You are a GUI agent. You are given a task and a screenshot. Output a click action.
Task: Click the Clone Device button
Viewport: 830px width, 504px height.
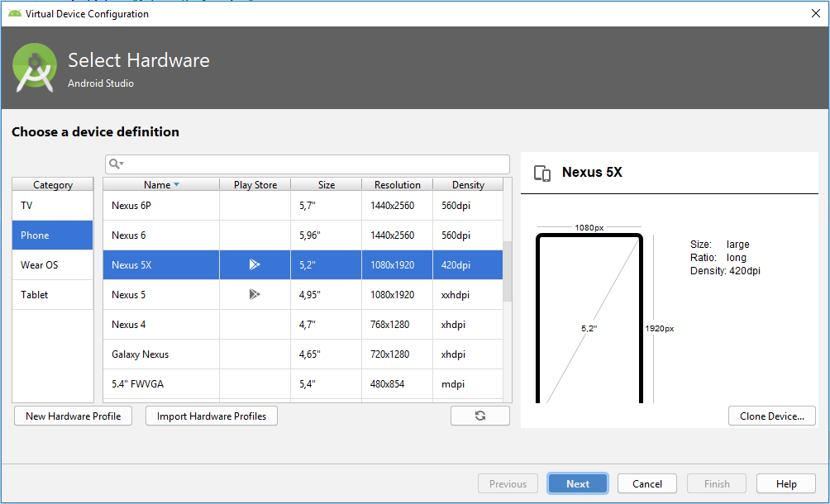(772, 416)
